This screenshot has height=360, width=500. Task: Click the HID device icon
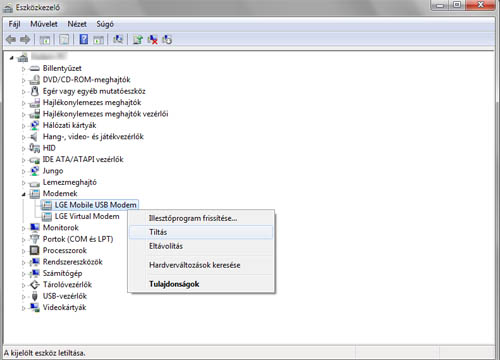[34, 148]
